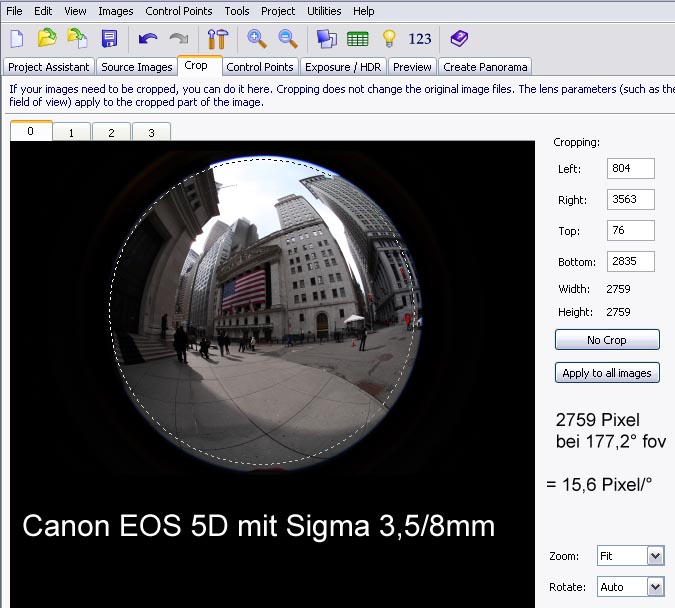675x608 pixels.
Task: Switch to the Exposure / HDR tab
Action: 342,67
